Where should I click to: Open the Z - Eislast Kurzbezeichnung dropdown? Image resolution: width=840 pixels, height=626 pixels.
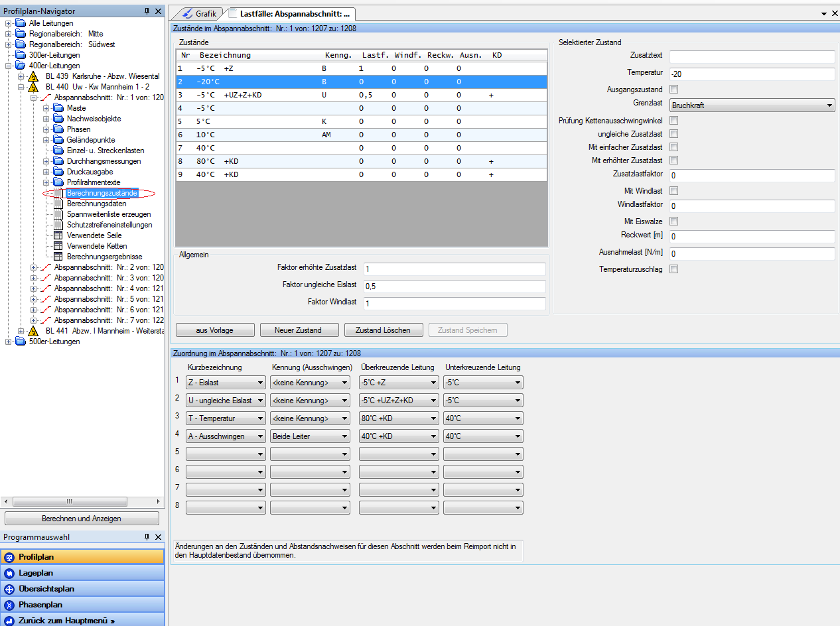click(226, 383)
